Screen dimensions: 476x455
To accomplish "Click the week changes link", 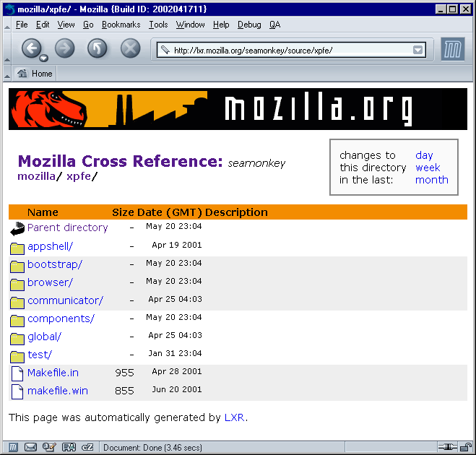I will click(427, 168).
